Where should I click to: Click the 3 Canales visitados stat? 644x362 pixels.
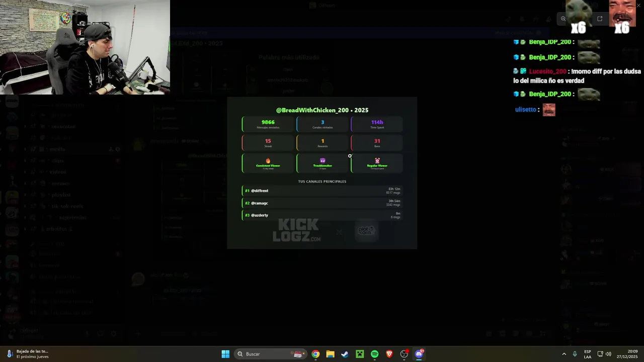pos(323,124)
